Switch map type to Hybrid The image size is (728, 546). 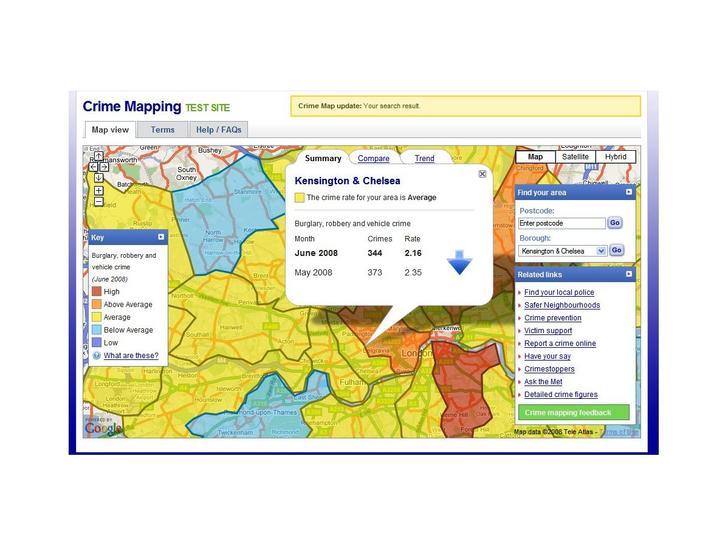(616, 157)
